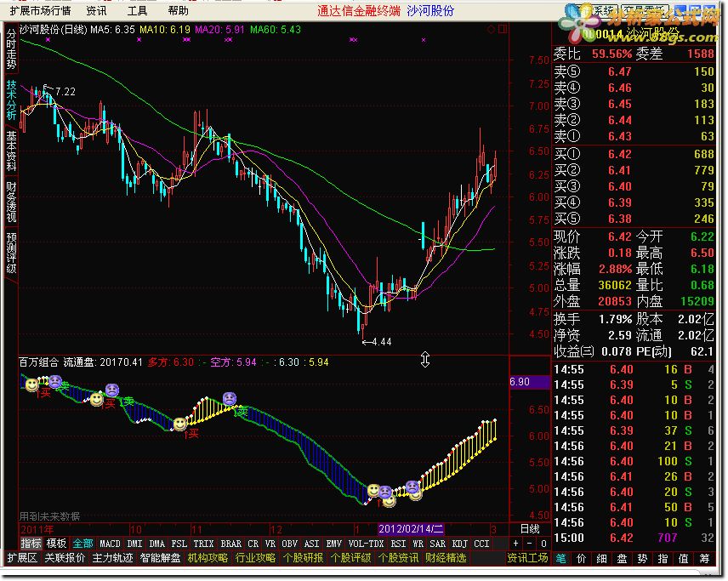
Task: Open the 资讯 menu
Action: [x=97, y=11]
